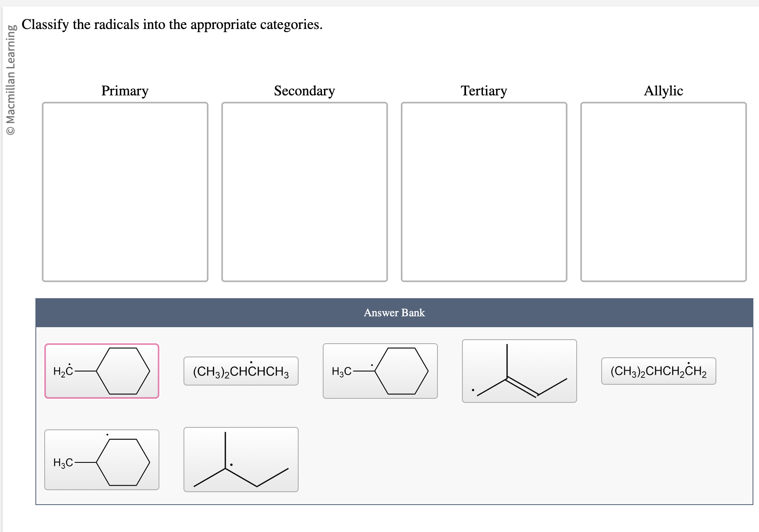Select the skeletal allylic radical with double bond
Image resolution: width=759 pixels, height=532 pixels.
point(519,371)
